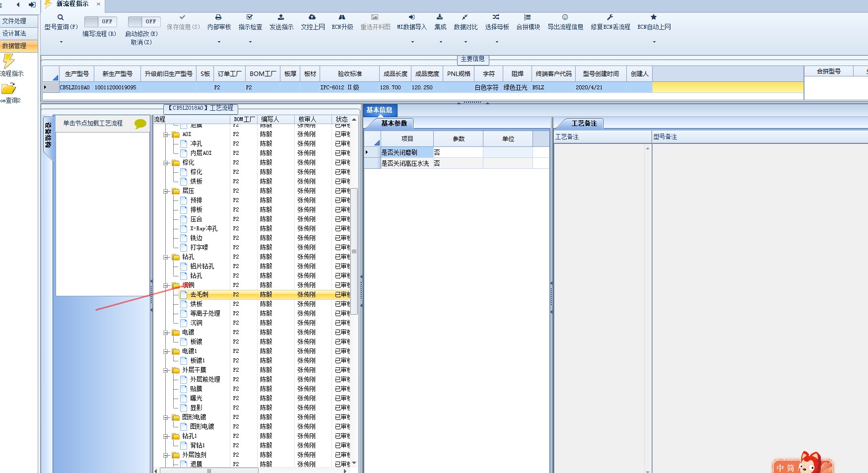Select 外层前处理 process node
Image resolution: width=868 pixels, height=473 pixels.
205,380
